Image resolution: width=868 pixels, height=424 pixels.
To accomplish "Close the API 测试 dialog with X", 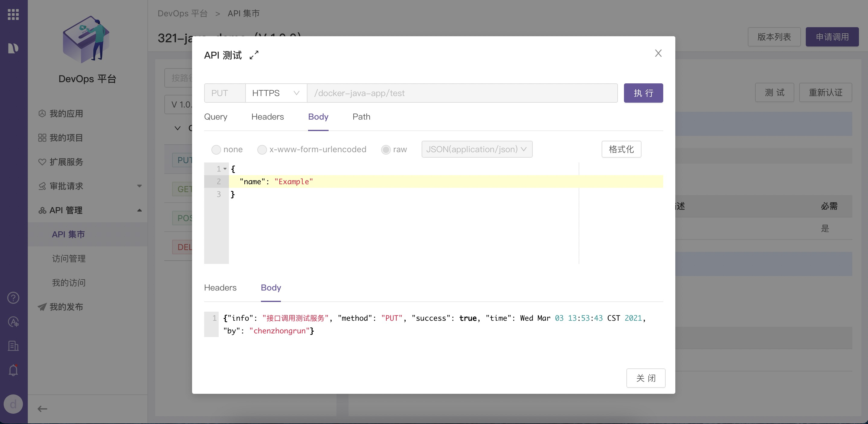I will click(x=658, y=53).
